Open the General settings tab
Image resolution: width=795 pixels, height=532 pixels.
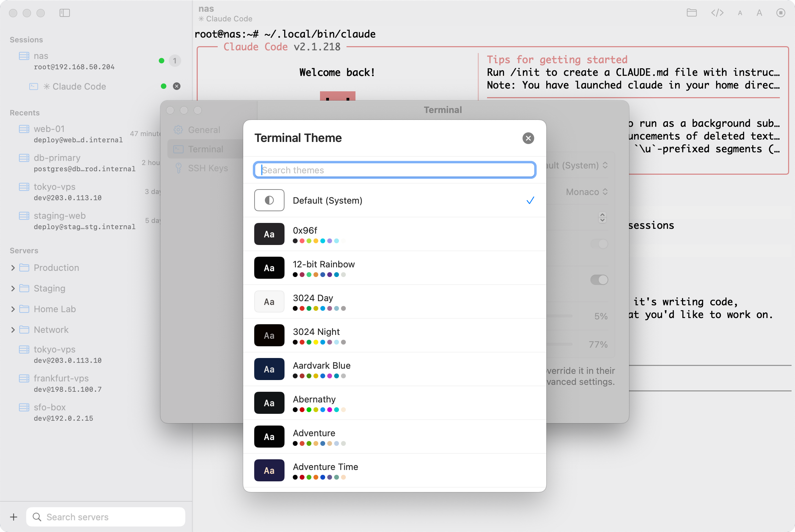pyautogui.click(x=206, y=130)
